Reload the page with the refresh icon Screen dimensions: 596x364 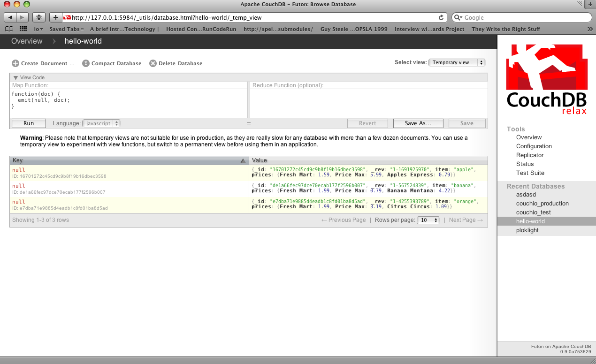click(441, 17)
